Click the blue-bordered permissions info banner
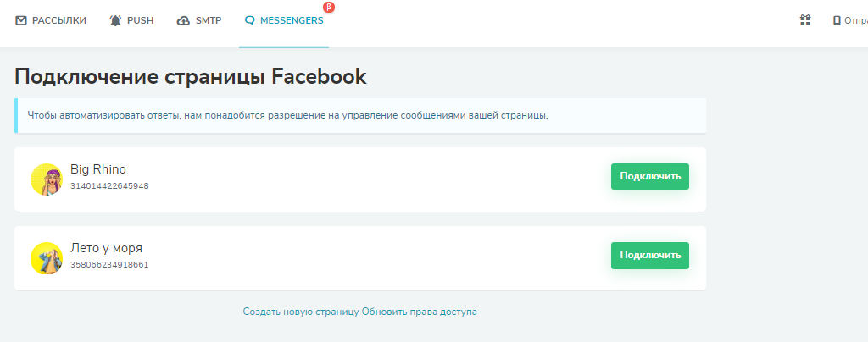 [x=360, y=115]
